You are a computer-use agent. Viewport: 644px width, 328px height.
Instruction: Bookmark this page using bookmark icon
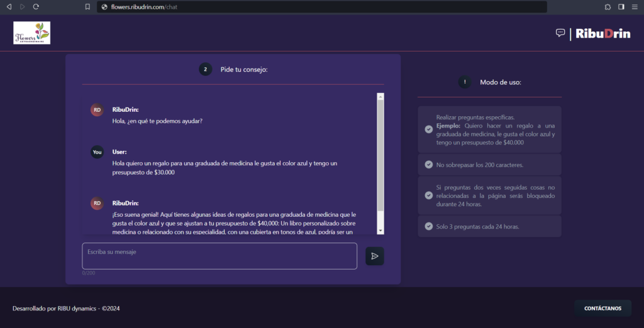pyautogui.click(x=87, y=6)
